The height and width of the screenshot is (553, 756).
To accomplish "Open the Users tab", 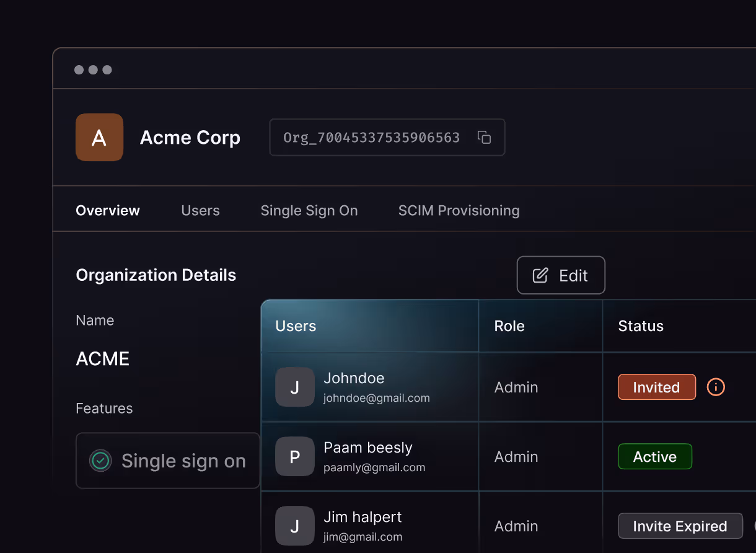I will click(x=200, y=211).
